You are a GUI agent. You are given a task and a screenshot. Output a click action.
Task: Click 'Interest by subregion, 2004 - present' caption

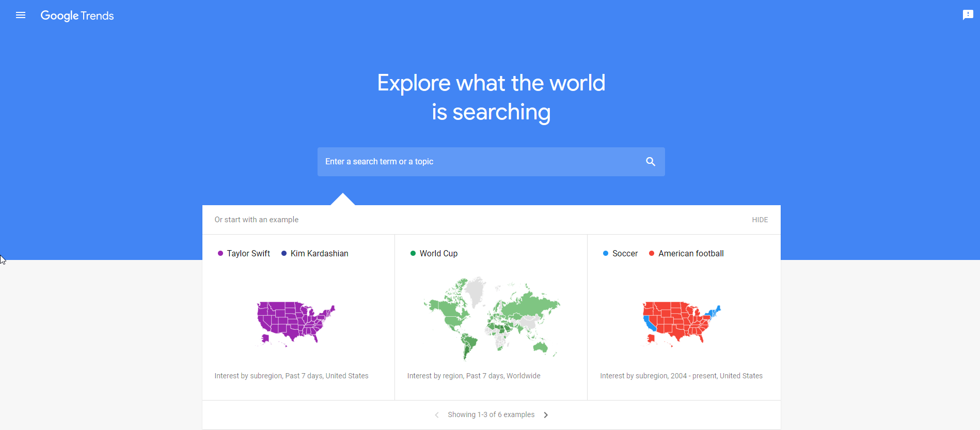(x=681, y=376)
